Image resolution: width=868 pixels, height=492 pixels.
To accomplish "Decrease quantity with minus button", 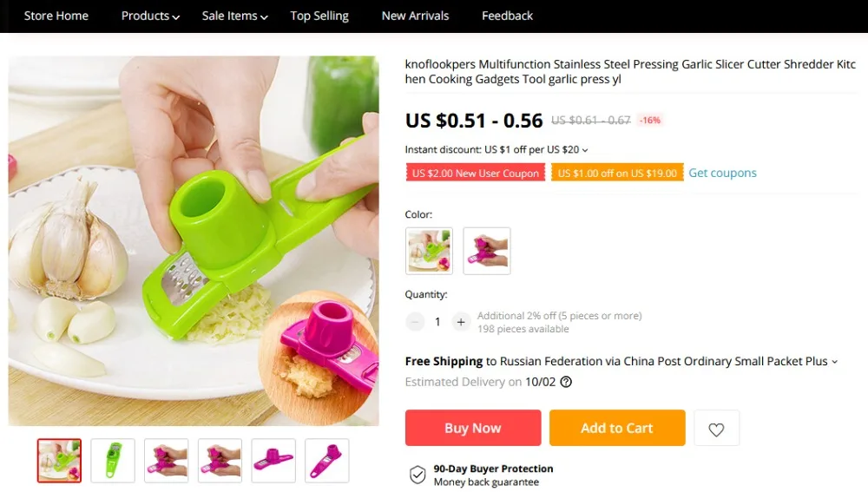I will 415,322.
